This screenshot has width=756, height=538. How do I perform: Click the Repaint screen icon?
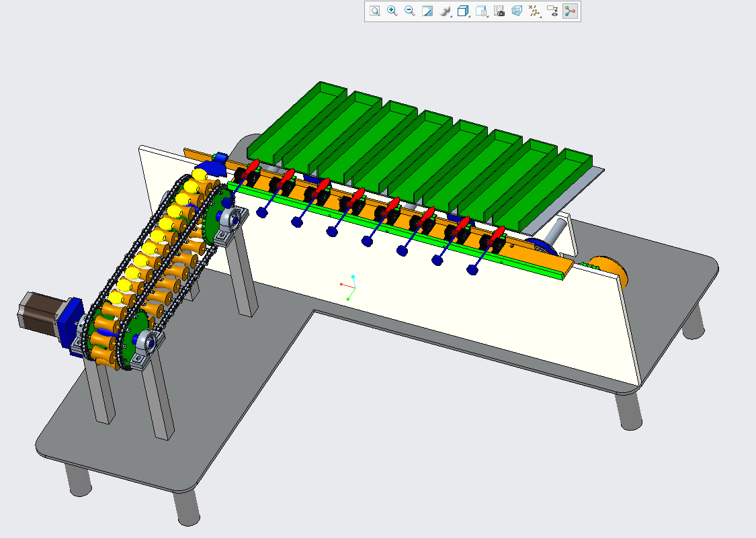tap(427, 11)
